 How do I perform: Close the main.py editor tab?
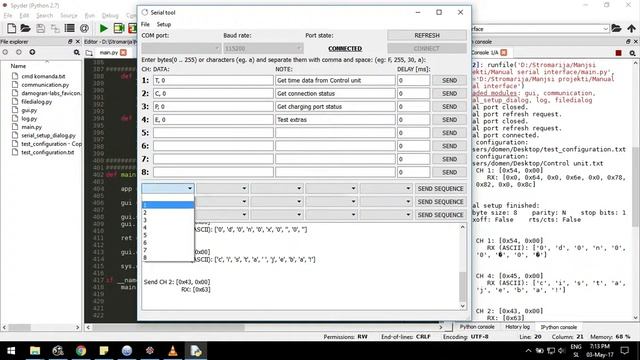tap(124, 53)
